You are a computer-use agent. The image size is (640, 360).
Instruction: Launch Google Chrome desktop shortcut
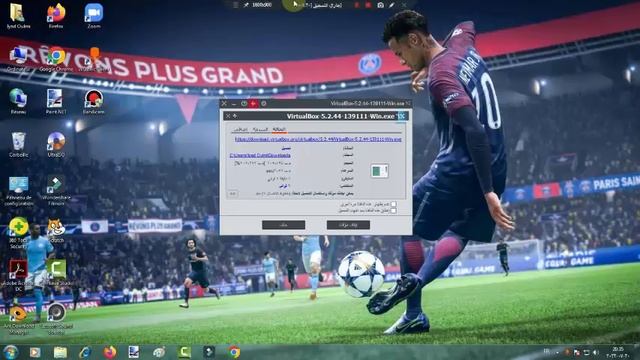pyautogui.click(x=56, y=58)
